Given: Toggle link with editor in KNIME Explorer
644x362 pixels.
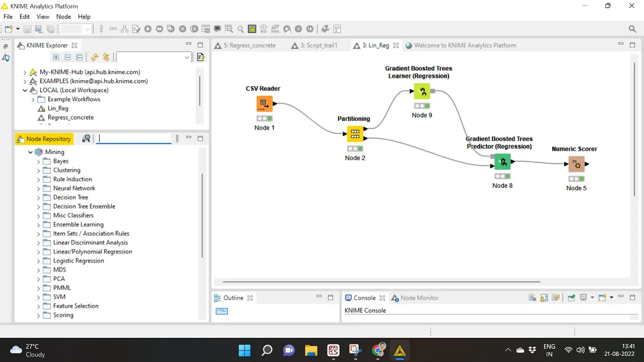Looking at the screenshot, I should [106, 57].
